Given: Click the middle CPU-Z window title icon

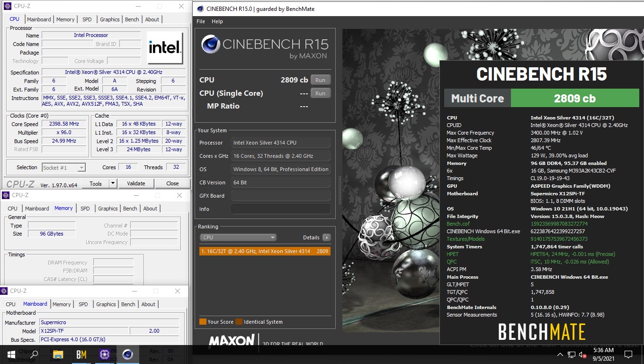Looking at the screenshot, I should 5,195.
